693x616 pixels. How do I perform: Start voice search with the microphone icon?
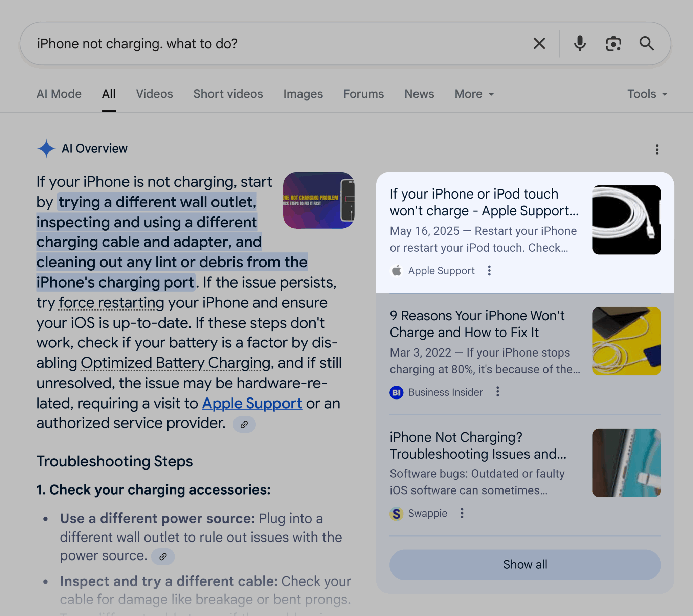tap(579, 43)
